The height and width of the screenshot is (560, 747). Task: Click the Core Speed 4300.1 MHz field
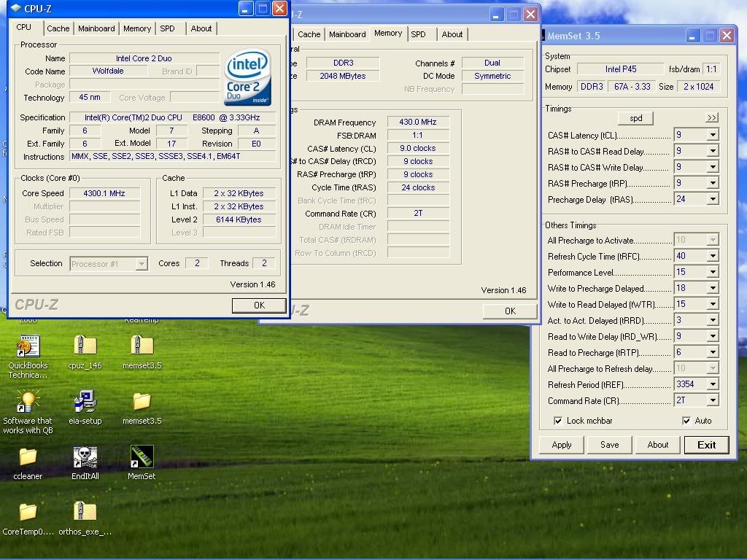click(105, 193)
